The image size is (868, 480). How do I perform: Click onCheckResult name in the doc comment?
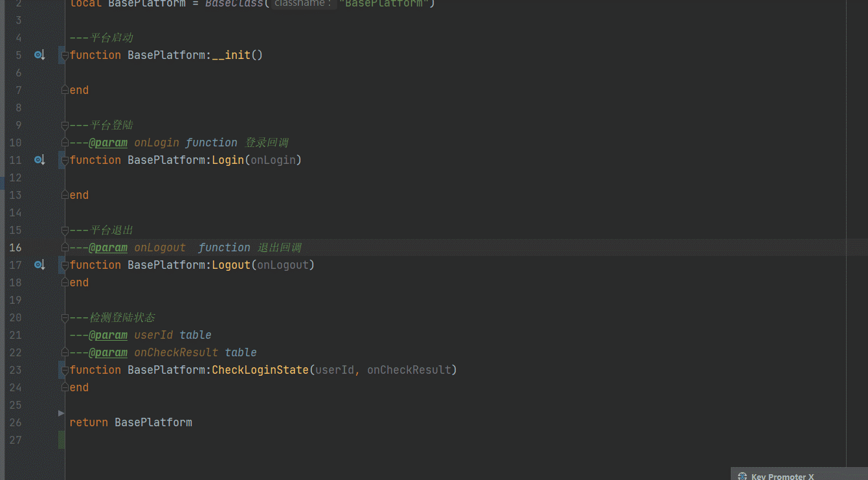[x=176, y=352]
